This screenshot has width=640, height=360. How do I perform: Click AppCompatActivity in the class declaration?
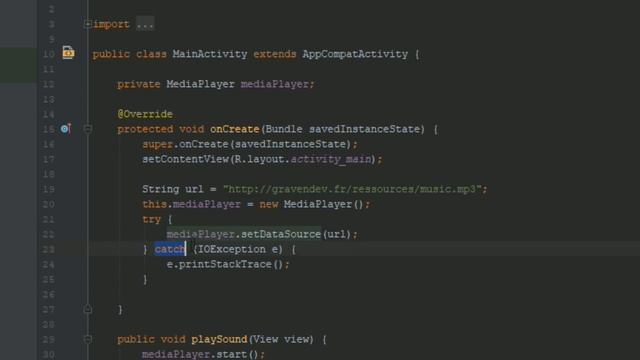click(355, 54)
